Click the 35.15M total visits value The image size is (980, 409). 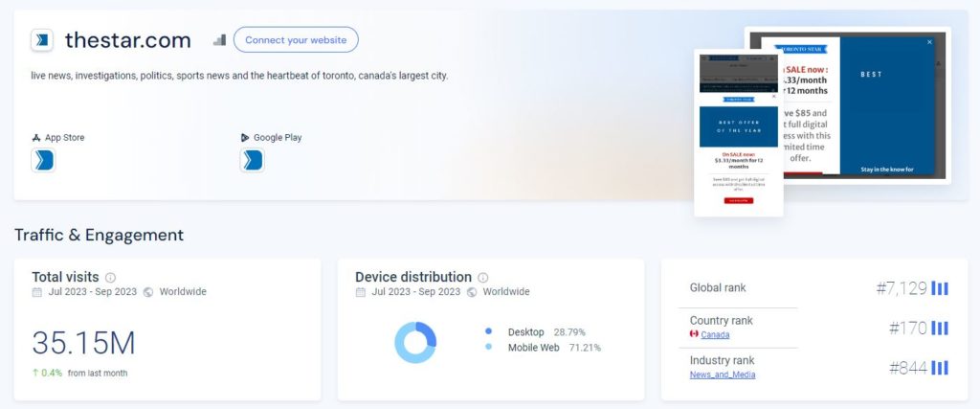(x=84, y=343)
